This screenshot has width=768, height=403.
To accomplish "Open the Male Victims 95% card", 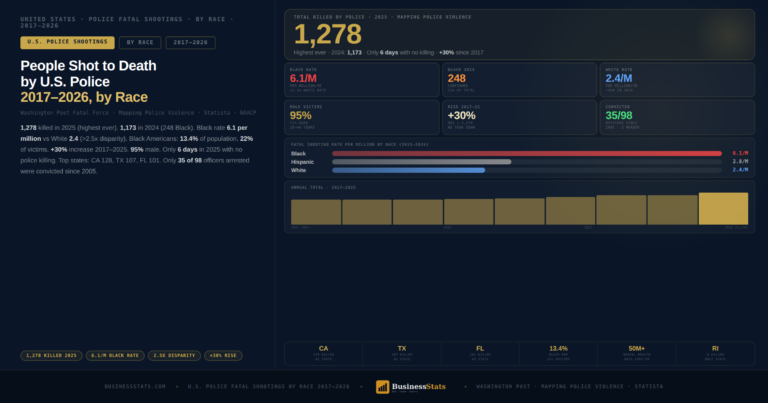I will pos(362,118).
